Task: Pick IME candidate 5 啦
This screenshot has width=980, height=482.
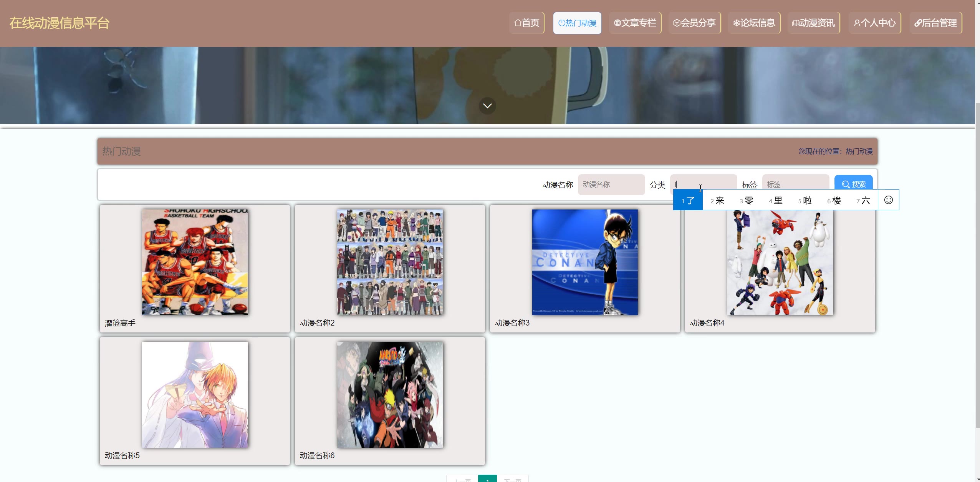Action: (805, 200)
